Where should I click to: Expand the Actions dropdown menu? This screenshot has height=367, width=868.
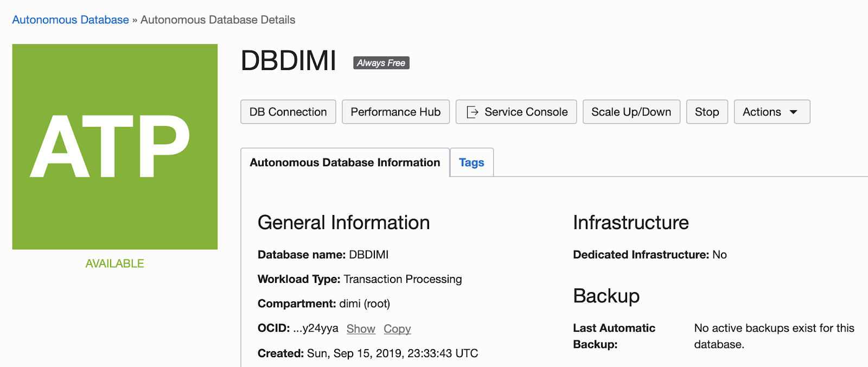coord(771,112)
